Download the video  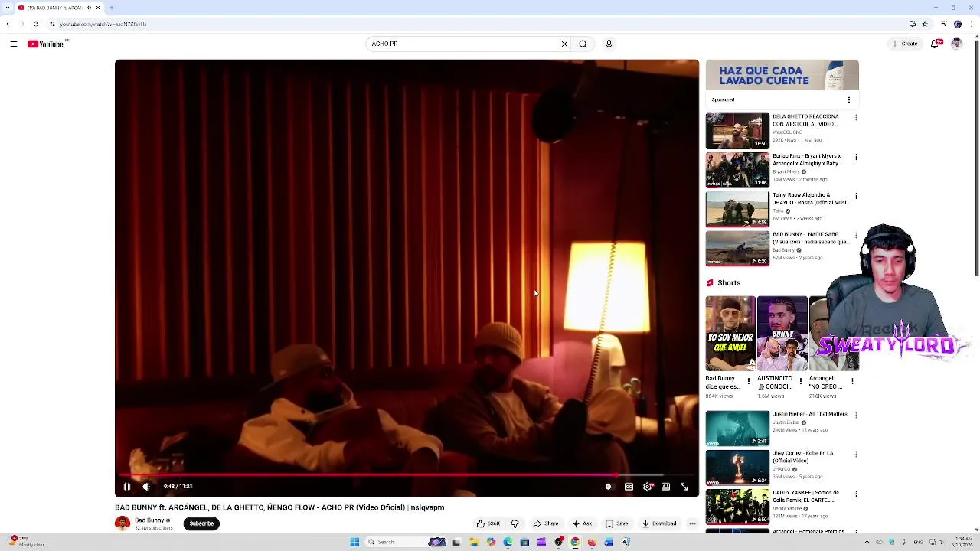(659, 523)
